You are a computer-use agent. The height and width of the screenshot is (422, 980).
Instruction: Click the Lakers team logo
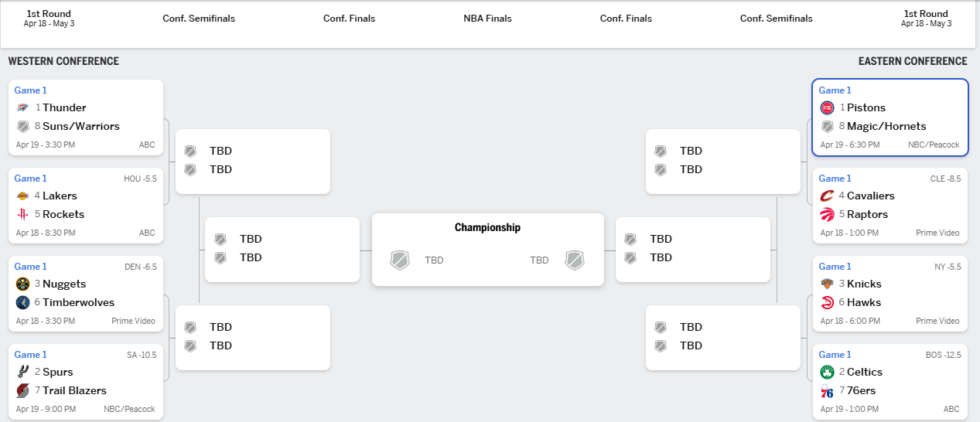tap(22, 196)
